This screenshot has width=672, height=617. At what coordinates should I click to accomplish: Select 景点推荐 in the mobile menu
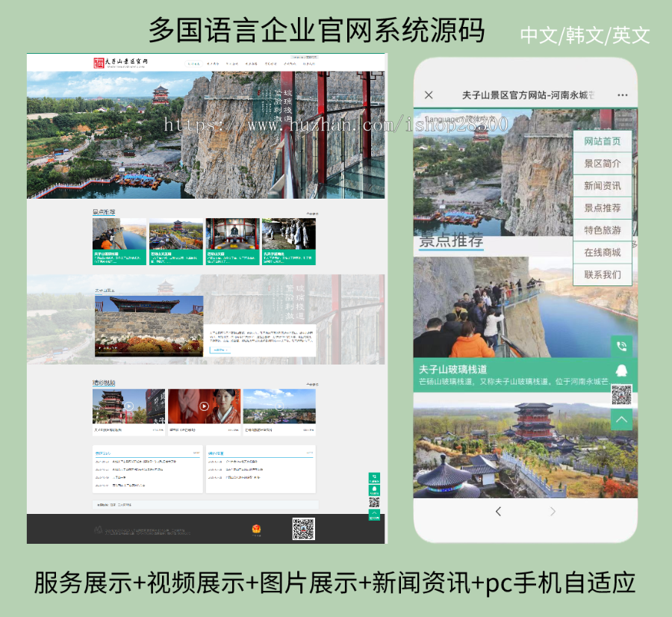(602, 208)
